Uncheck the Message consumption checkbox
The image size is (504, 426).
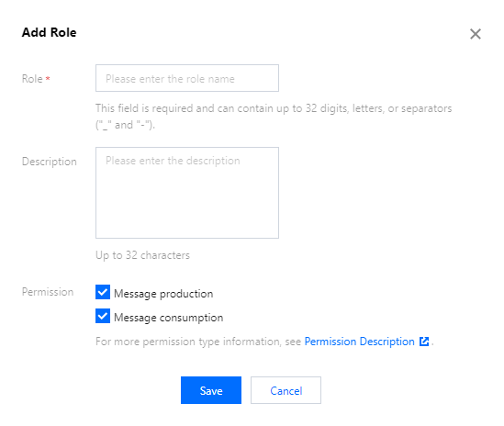point(103,316)
